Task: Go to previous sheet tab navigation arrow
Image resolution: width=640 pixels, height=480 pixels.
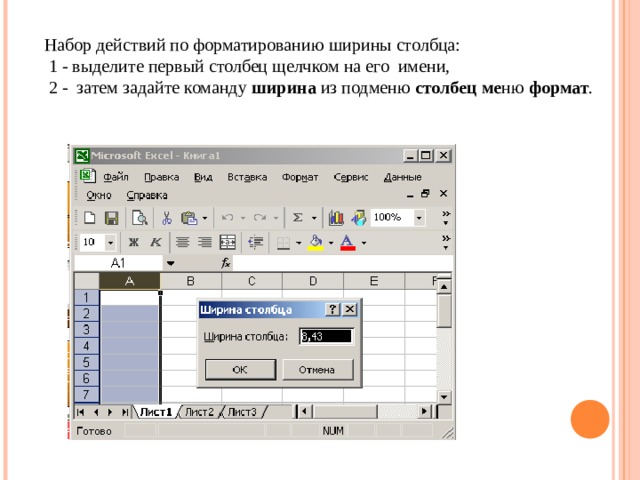Action: click(x=96, y=412)
